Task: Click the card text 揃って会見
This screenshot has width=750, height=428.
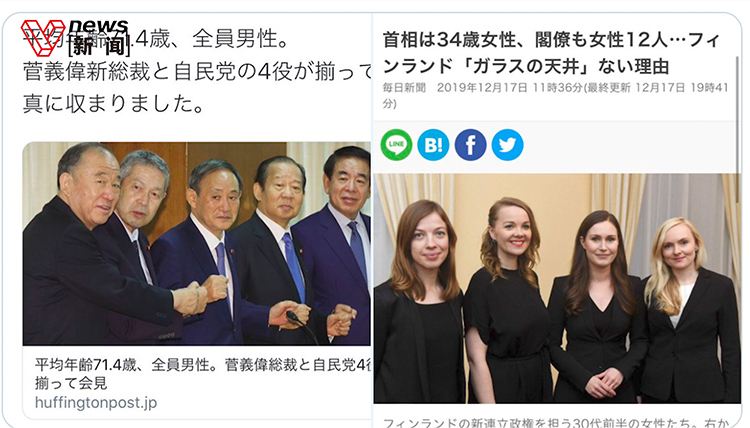Action: coord(71,383)
